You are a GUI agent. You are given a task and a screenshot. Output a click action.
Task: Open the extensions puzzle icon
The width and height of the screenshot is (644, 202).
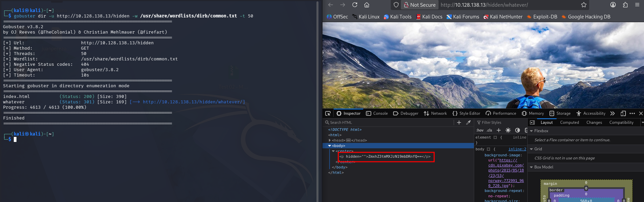[x=625, y=5]
